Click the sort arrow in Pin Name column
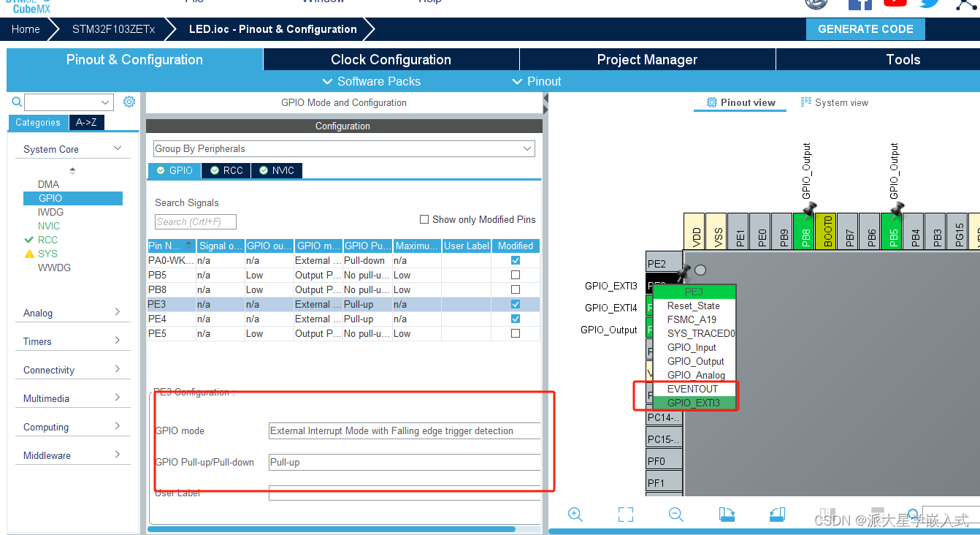Image resolution: width=980 pixels, height=535 pixels. (190, 246)
